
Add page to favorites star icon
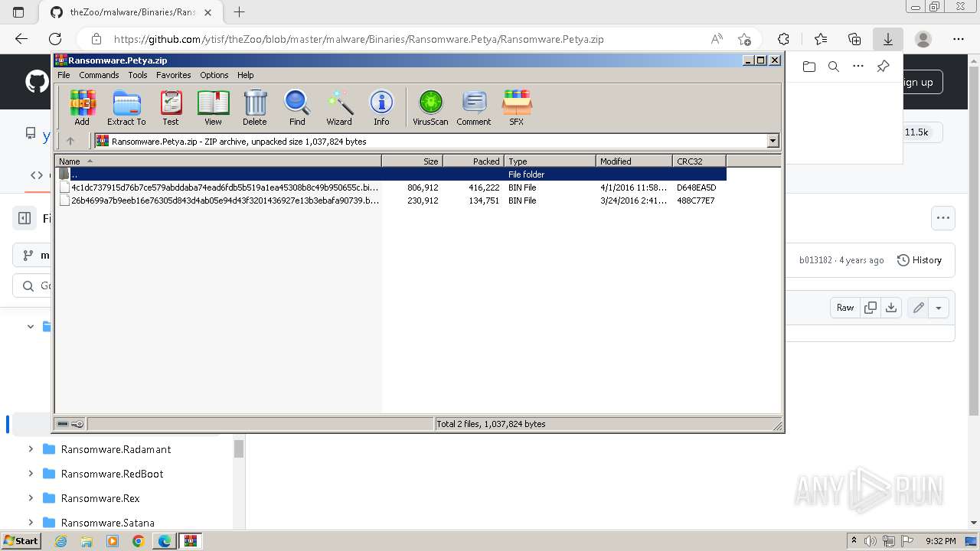pos(744,39)
